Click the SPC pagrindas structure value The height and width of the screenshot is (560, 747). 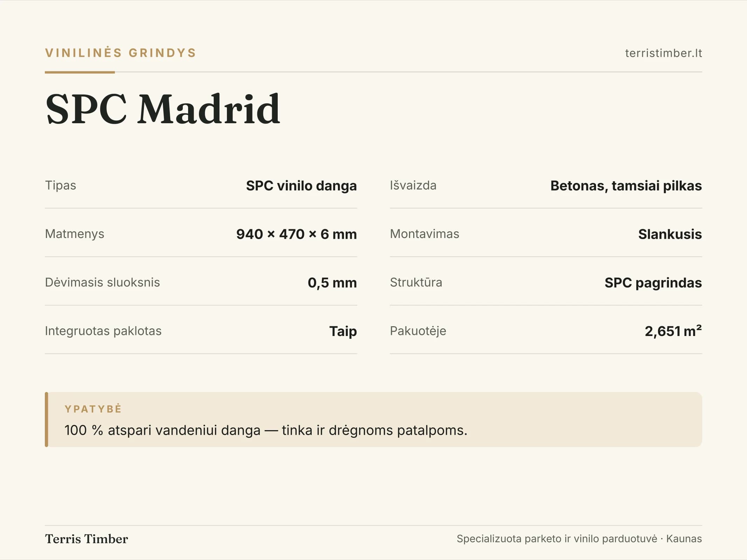point(653,282)
